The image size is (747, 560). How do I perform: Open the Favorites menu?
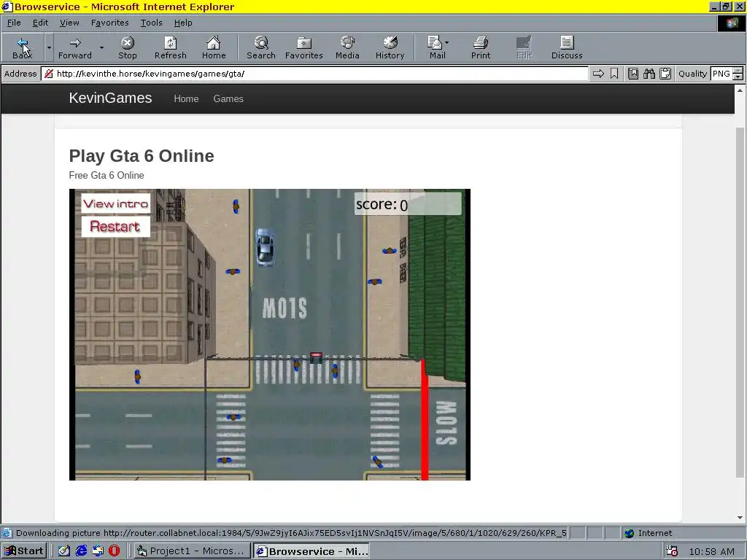coord(109,23)
